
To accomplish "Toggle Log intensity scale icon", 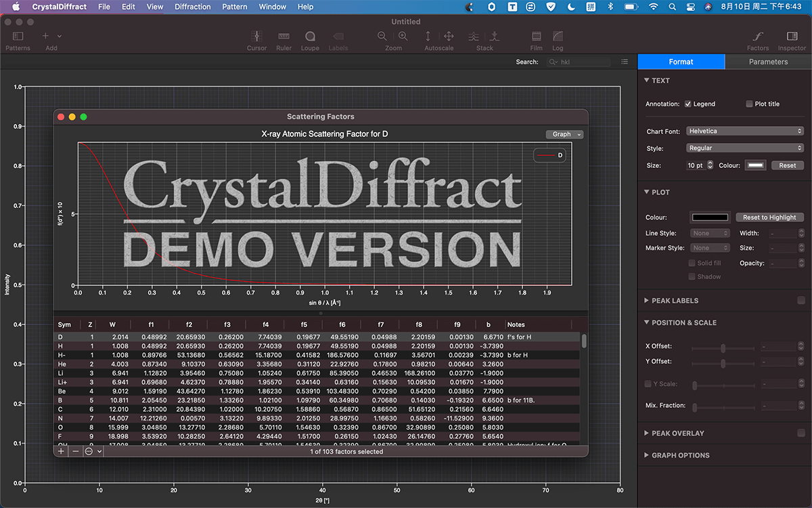I will click(x=558, y=36).
